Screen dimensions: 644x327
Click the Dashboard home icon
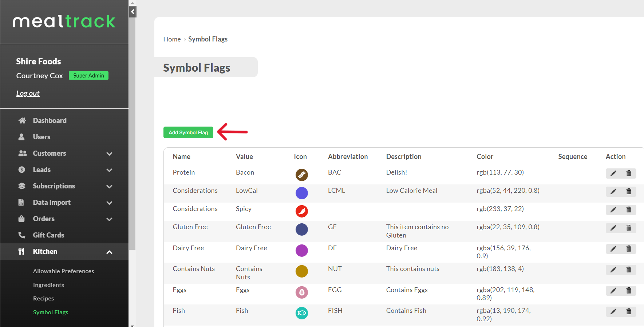pyautogui.click(x=22, y=120)
